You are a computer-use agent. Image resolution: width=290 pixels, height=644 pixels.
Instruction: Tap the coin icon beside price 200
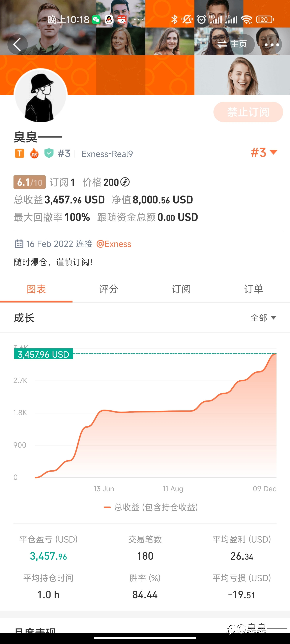pos(125,182)
